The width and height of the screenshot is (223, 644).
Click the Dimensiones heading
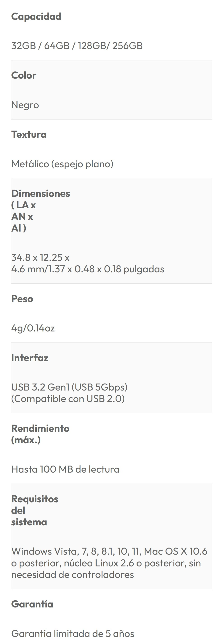tap(41, 193)
